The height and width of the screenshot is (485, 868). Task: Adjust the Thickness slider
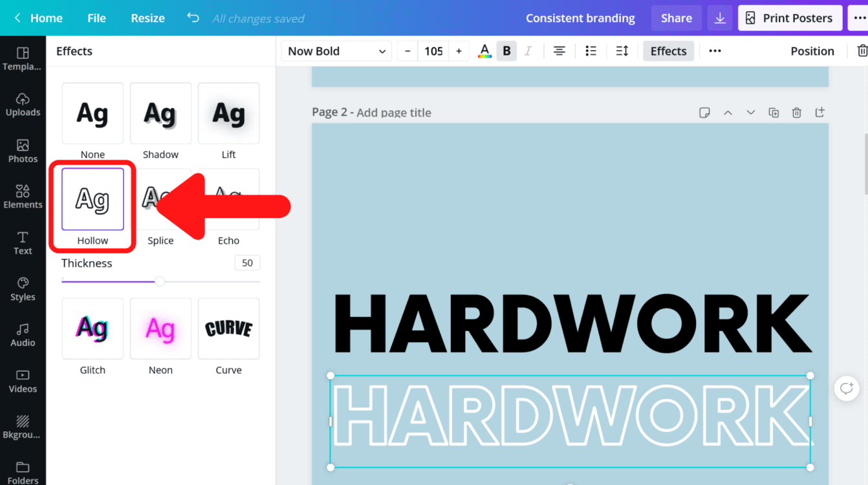[159, 281]
